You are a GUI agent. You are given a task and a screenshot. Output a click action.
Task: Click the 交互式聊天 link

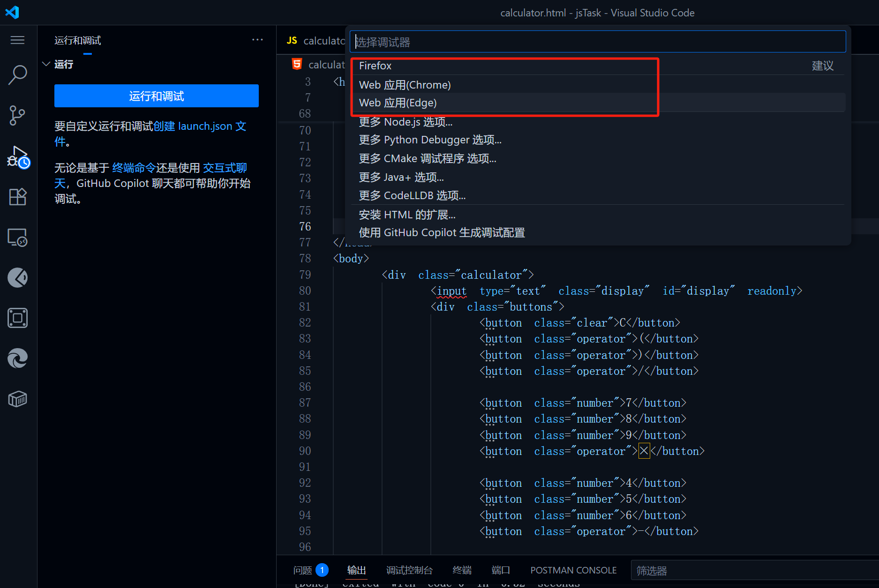[225, 168]
